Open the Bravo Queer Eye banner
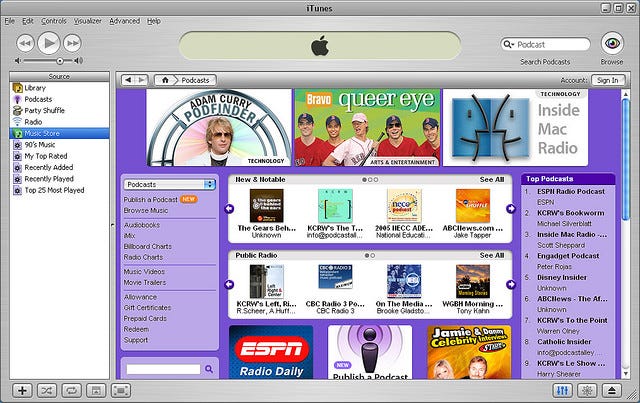640x403 pixels. (367, 127)
